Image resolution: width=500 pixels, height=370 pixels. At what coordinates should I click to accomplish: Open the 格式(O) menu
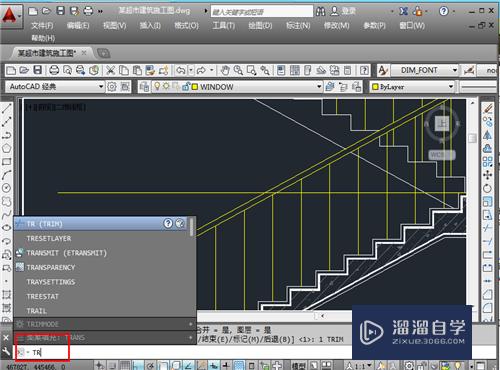pyautogui.click(x=186, y=26)
